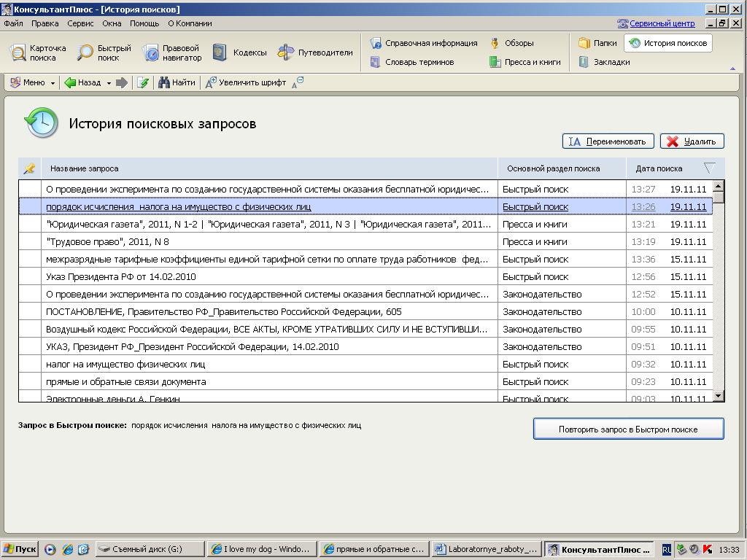Open Правка menu
The height and width of the screenshot is (560, 747).
(44, 23)
